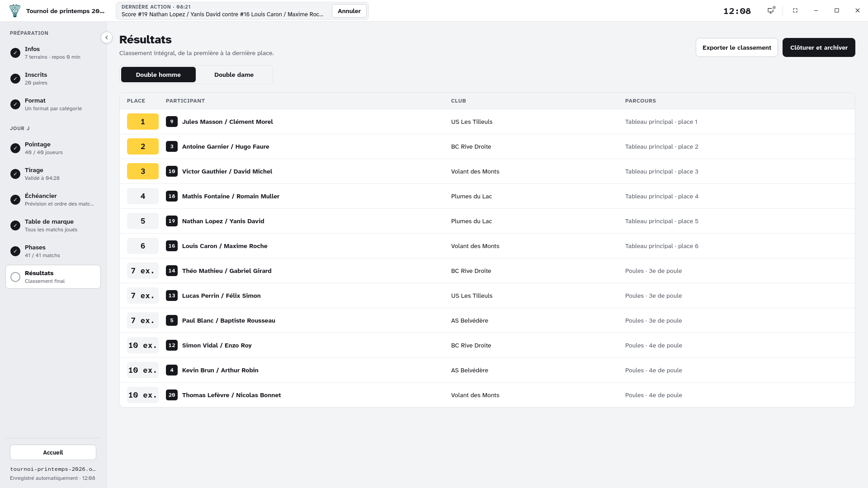Image resolution: width=868 pixels, height=488 pixels.
Task: Click the CLUB column header
Action: 458,101
